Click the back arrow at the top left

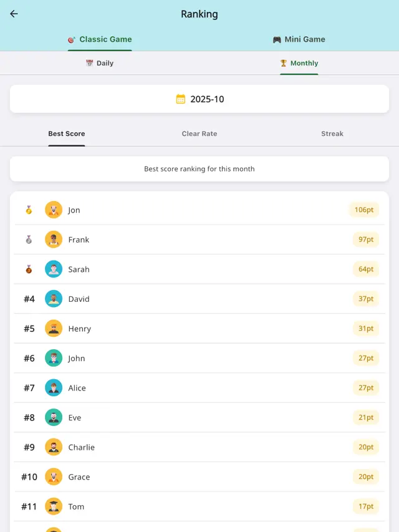pos(14,14)
